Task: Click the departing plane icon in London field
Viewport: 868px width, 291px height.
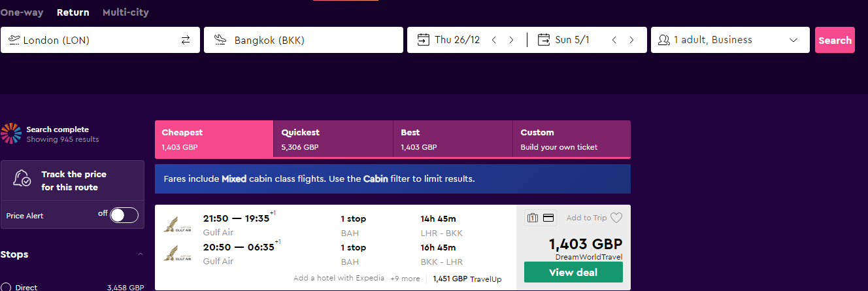Action: tap(14, 40)
